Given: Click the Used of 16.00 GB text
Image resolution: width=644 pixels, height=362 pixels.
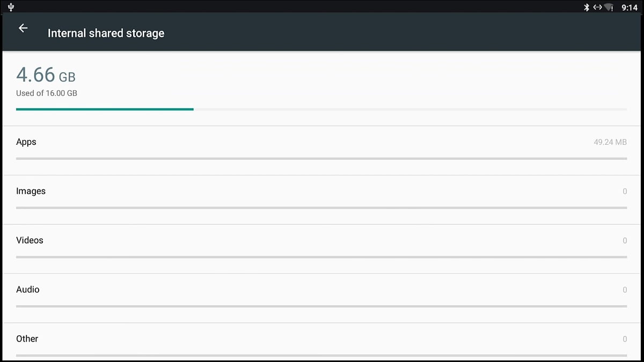Looking at the screenshot, I should (47, 93).
